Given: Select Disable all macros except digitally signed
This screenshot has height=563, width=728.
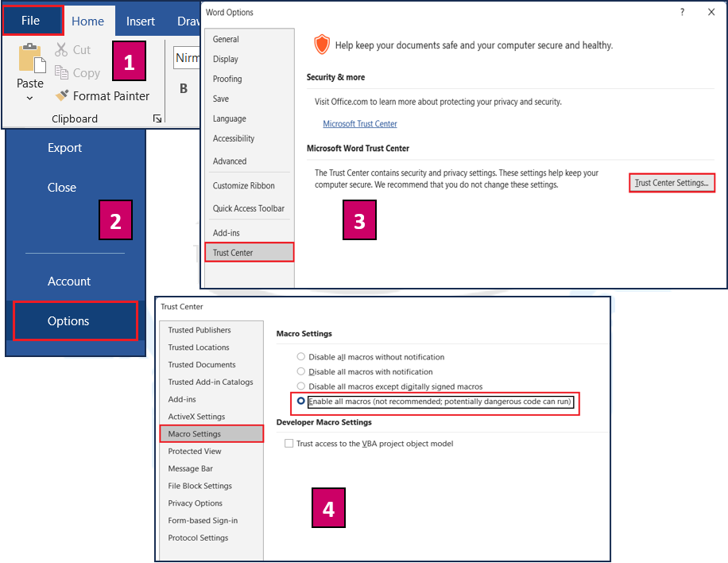Looking at the screenshot, I should 301,386.
